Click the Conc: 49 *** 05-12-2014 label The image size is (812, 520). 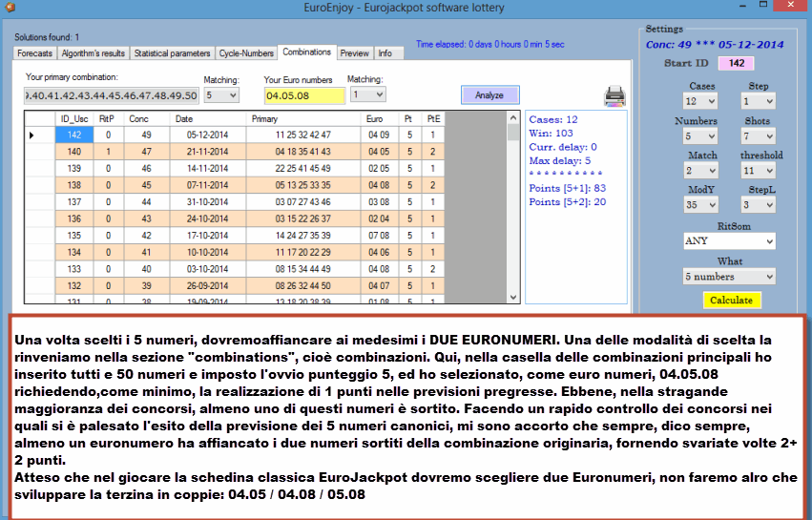pos(715,45)
